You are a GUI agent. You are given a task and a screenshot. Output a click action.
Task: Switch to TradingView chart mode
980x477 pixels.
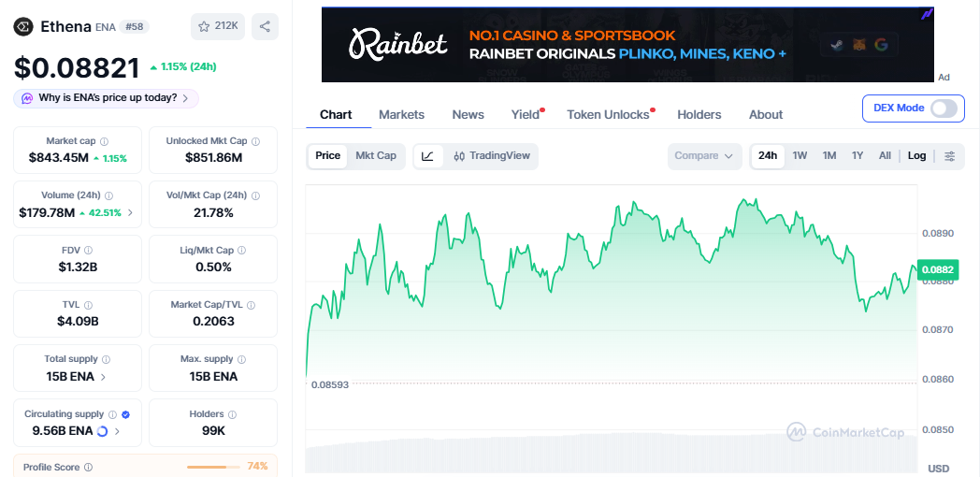pos(491,156)
